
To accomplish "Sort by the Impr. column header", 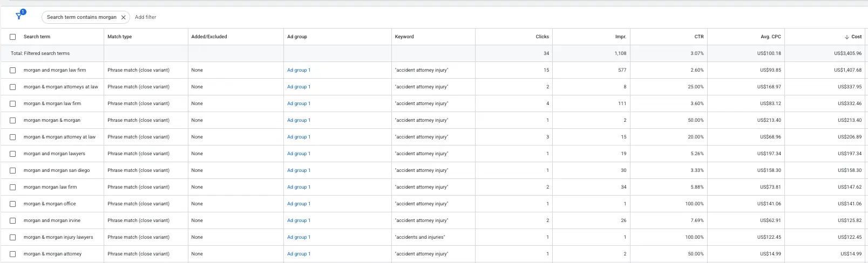I will (621, 37).
